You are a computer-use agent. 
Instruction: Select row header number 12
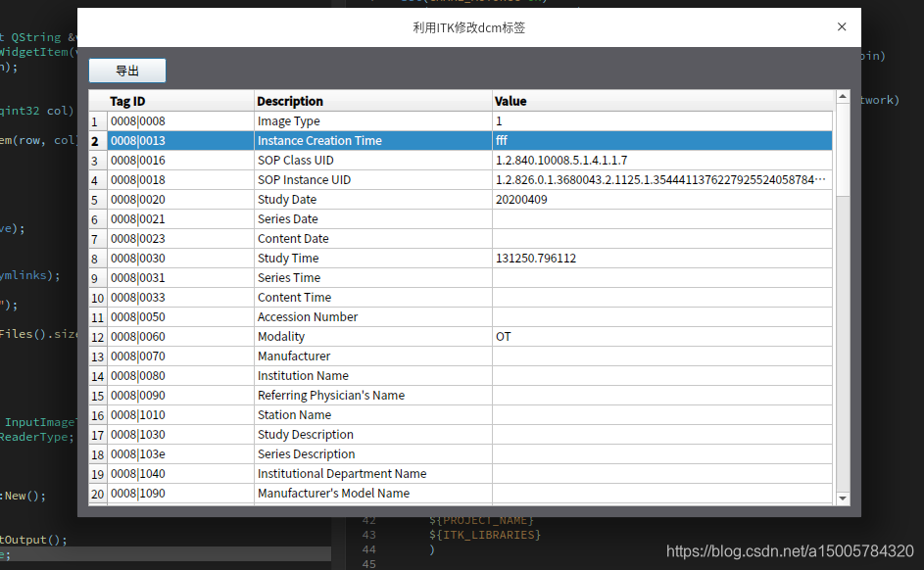(x=98, y=338)
